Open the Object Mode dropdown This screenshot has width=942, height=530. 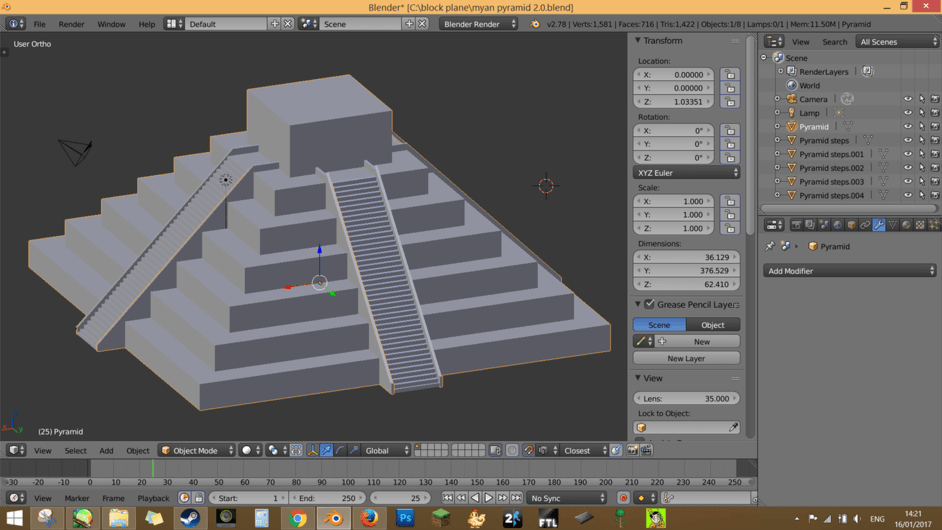pos(197,451)
